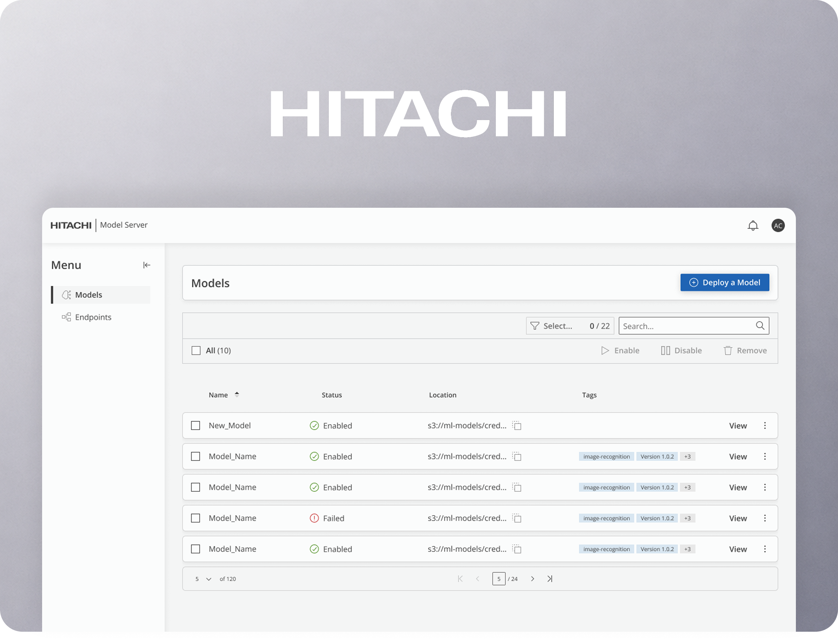Click Remove in the bulk actions bar
Image resolution: width=838 pixels, height=644 pixels.
pyautogui.click(x=745, y=350)
